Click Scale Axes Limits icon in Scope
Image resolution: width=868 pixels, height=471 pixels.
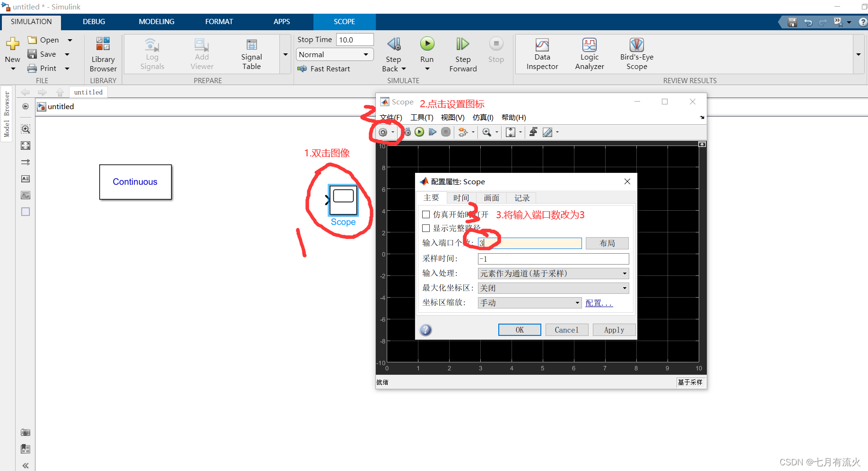coord(511,132)
